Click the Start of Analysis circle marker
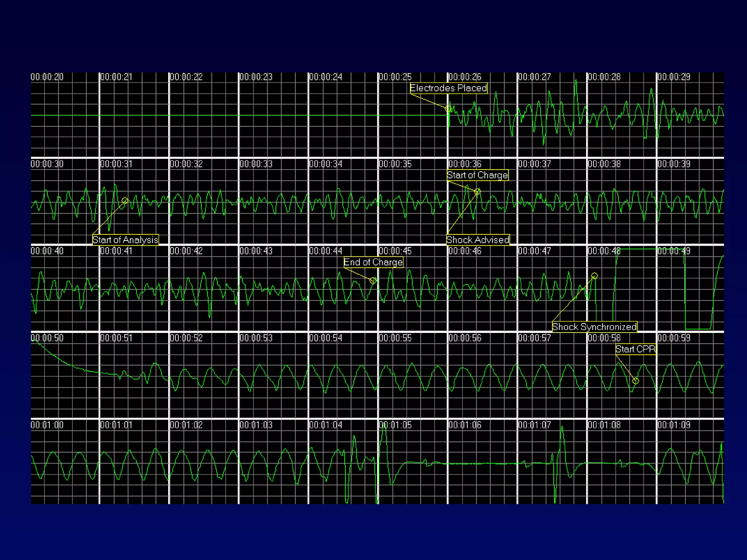Image resolution: width=747 pixels, height=560 pixels. pyautogui.click(x=125, y=201)
